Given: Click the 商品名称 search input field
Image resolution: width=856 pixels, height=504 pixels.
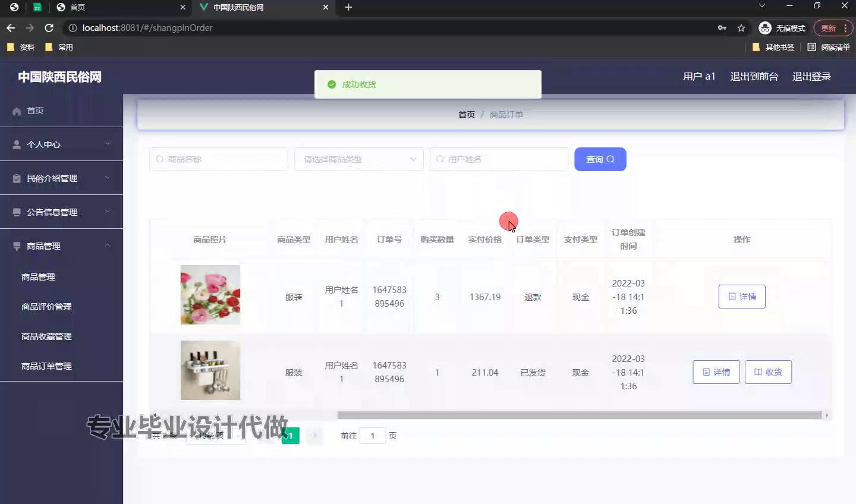Looking at the screenshot, I should [219, 159].
